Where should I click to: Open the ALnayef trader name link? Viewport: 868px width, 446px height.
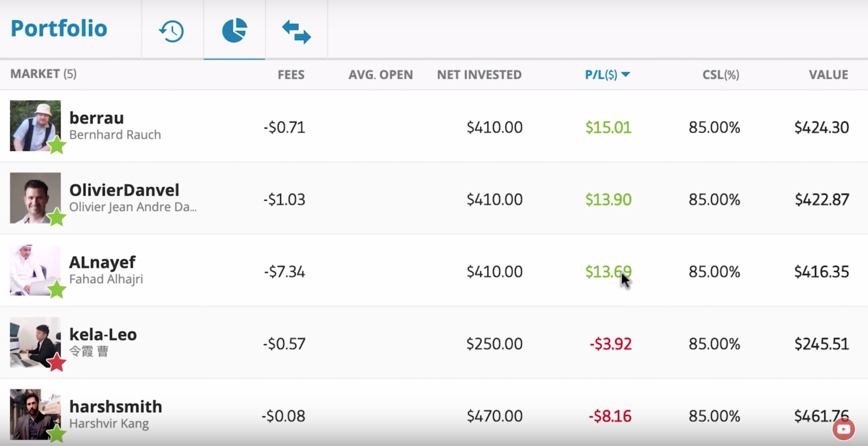[x=103, y=262]
